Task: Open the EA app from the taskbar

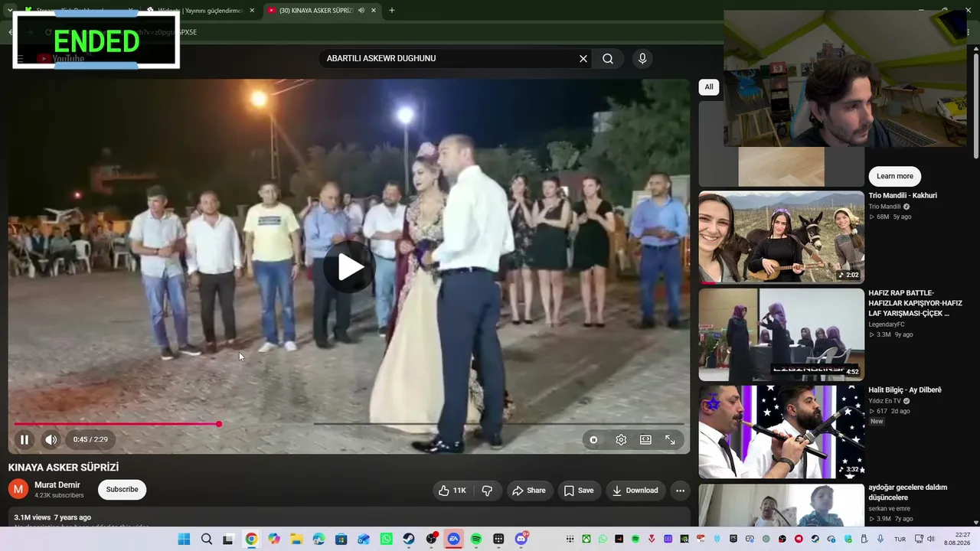Action: (x=454, y=540)
